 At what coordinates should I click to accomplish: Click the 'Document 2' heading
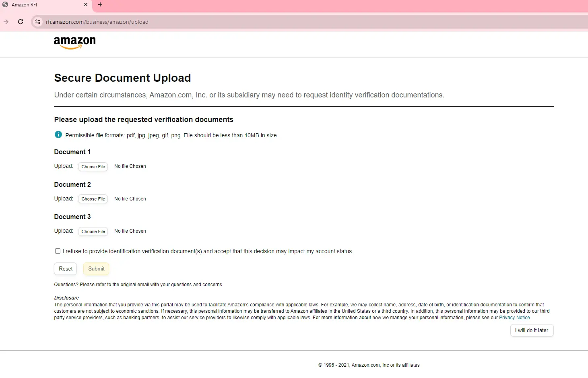tap(72, 184)
